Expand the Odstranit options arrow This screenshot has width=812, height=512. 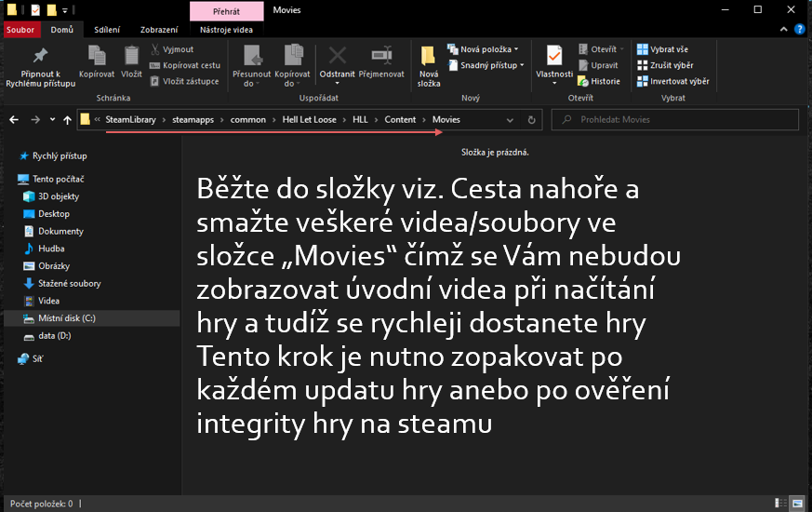coord(337,84)
